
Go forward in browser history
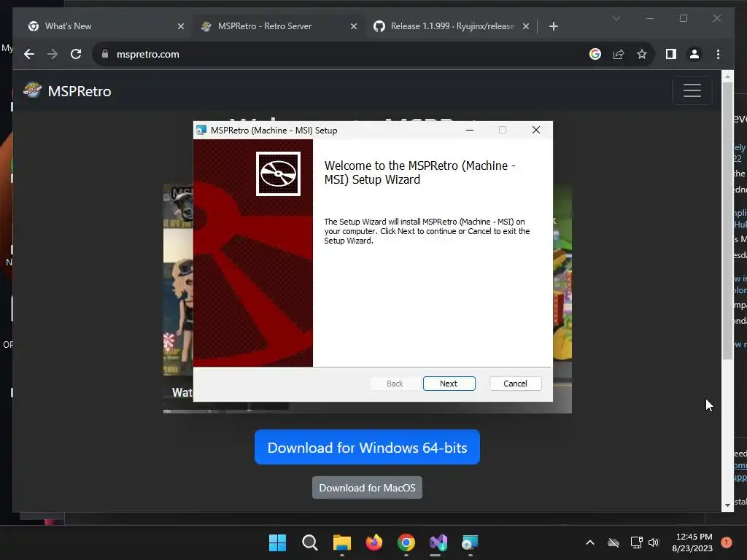[53, 54]
